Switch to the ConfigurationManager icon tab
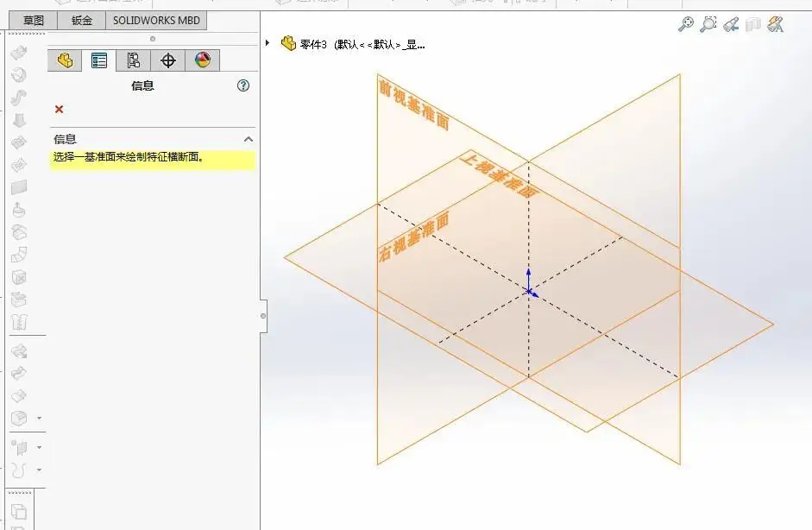 (134, 60)
